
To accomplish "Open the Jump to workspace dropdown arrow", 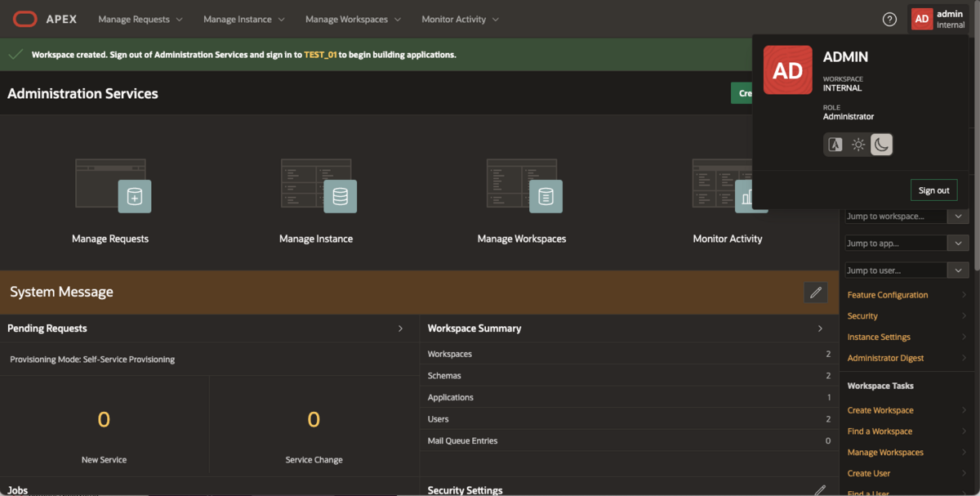I will click(x=958, y=217).
